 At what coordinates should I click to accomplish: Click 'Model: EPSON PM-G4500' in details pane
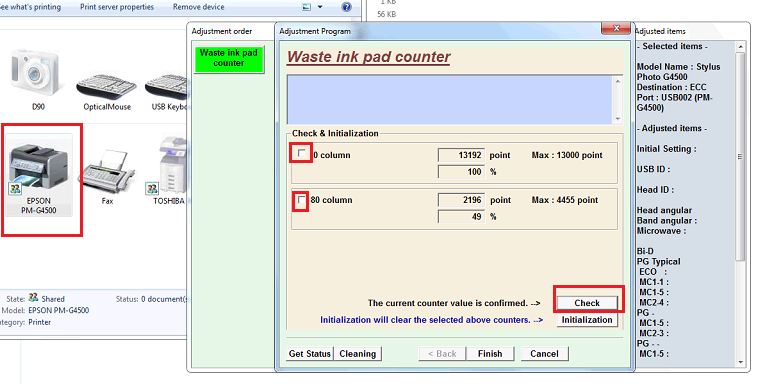[x=45, y=310]
